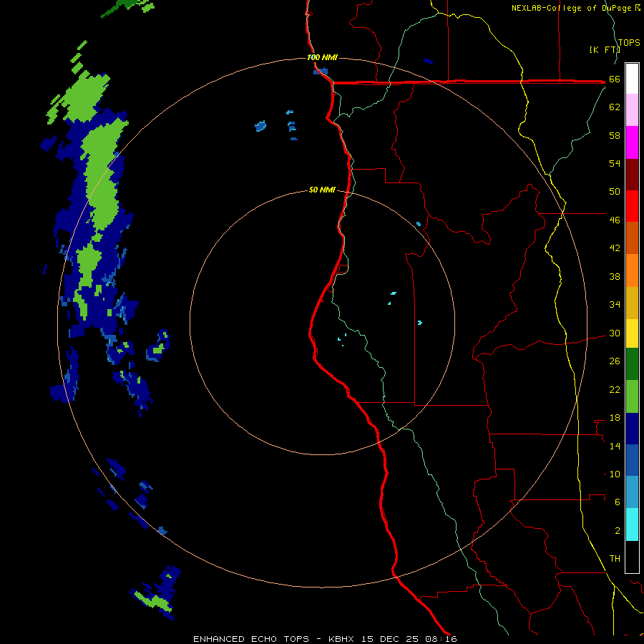The image size is (644, 644).
Task: Choose the dark burnt-orange legend swatch
Action: 632,238
